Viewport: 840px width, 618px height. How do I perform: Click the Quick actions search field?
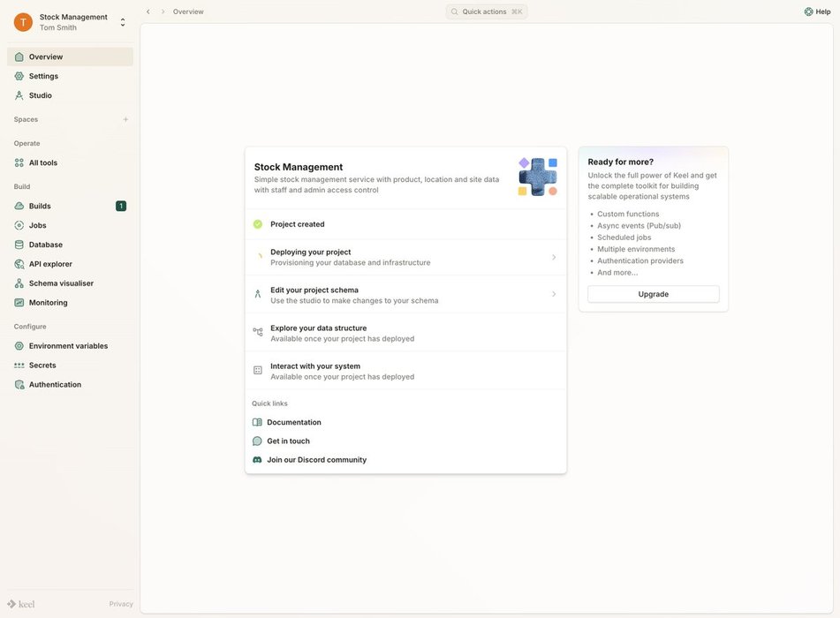pyautogui.click(x=487, y=11)
